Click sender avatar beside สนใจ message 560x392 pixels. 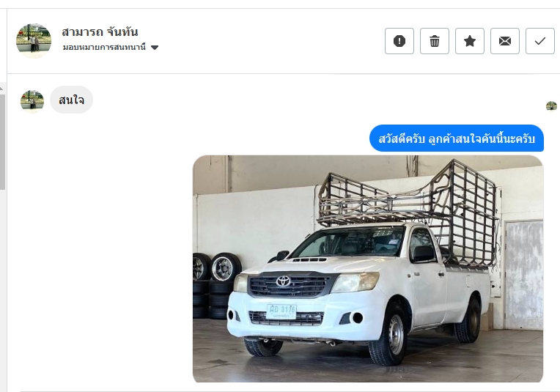32,101
